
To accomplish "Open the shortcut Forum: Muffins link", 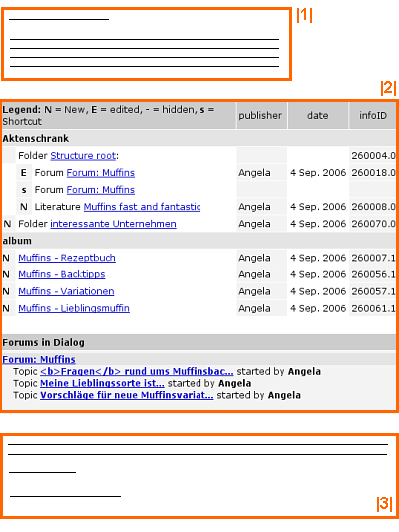I will (x=101, y=190).
